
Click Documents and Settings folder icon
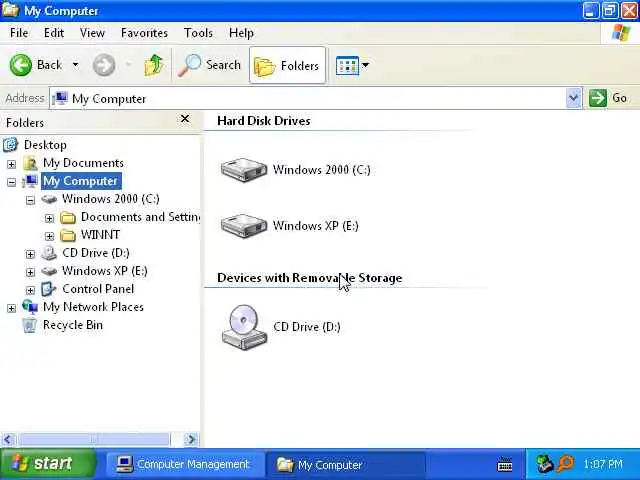click(x=68, y=218)
